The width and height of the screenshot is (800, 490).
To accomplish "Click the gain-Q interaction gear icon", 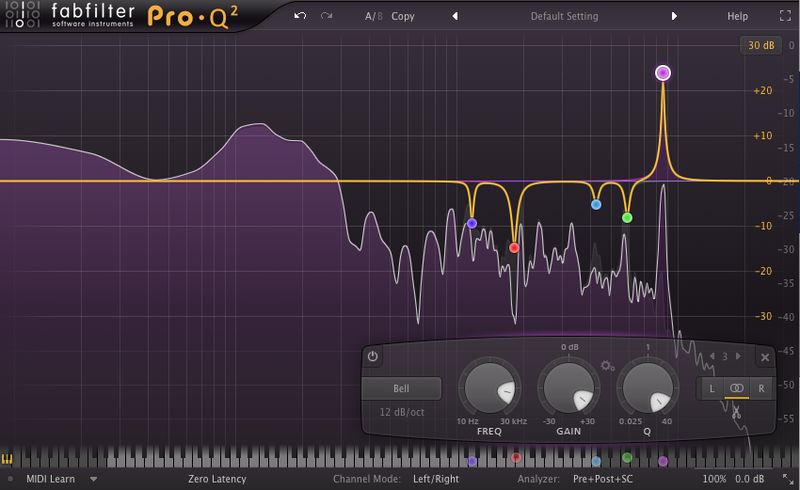I will pos(607,366).
